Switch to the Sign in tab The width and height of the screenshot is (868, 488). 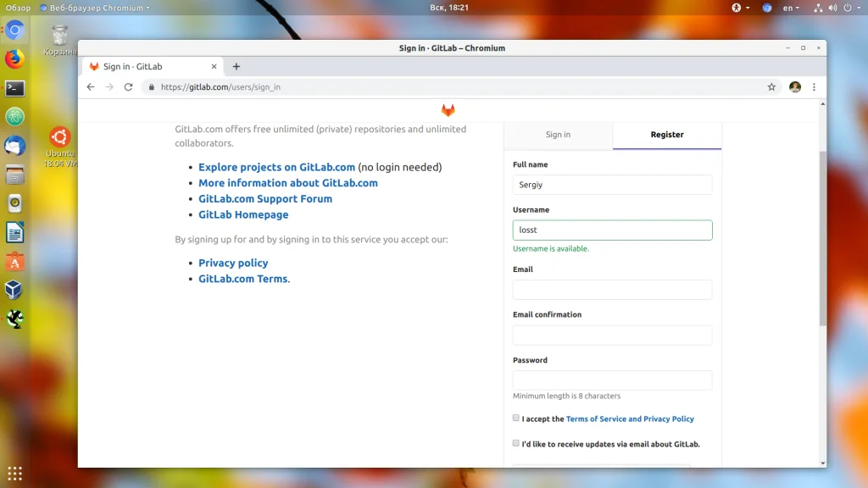click(x=558, y=135)
